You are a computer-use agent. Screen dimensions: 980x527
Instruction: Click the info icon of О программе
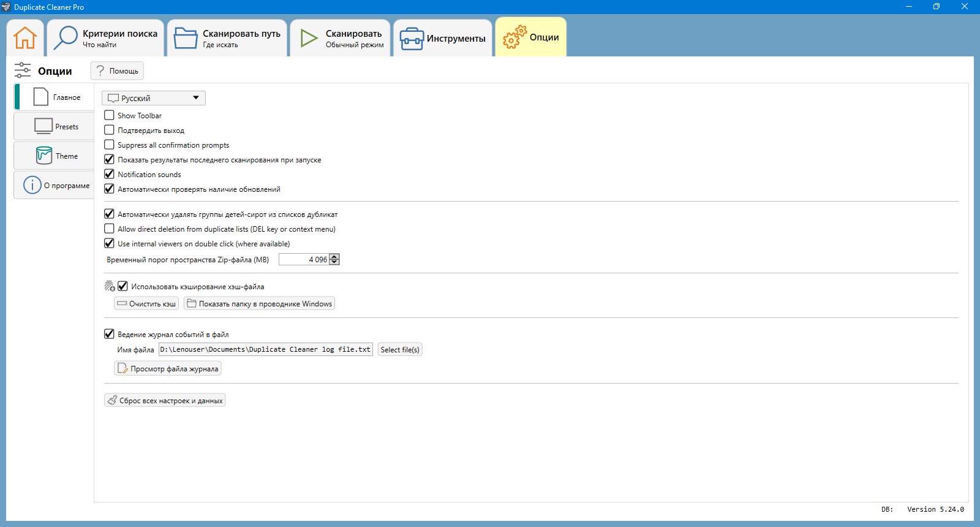point(32,185)
